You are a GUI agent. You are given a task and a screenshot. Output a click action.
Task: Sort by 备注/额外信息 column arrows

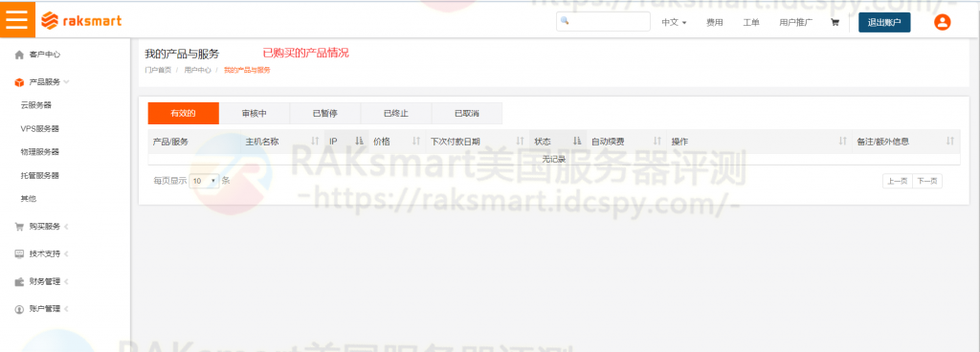pyautogui.click(x=950, y=142)
